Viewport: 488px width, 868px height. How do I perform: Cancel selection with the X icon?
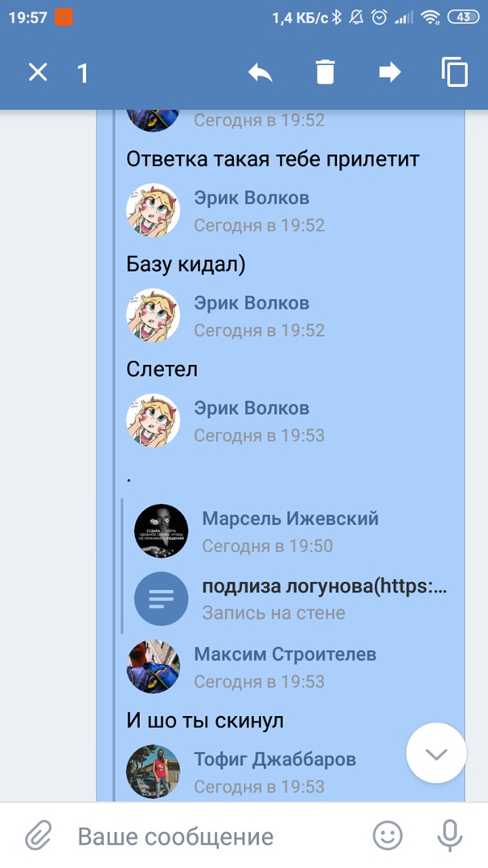coord(38,72)
